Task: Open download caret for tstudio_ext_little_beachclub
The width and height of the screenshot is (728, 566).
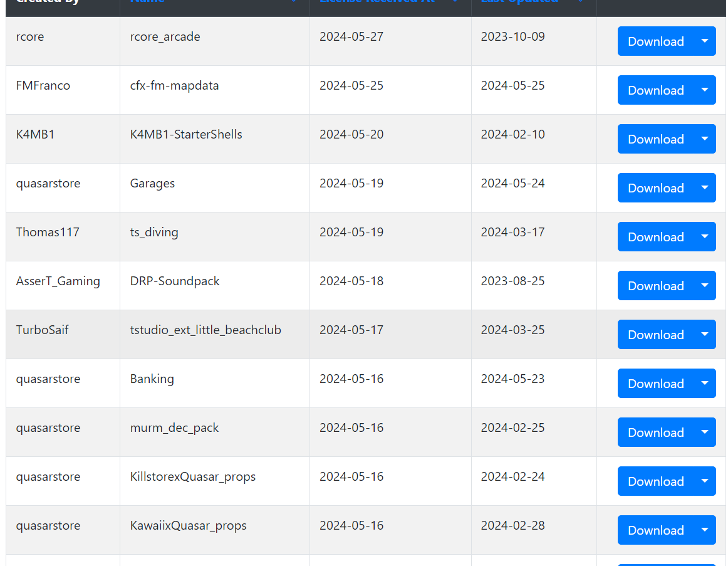Action: click(x=705, y=334)
